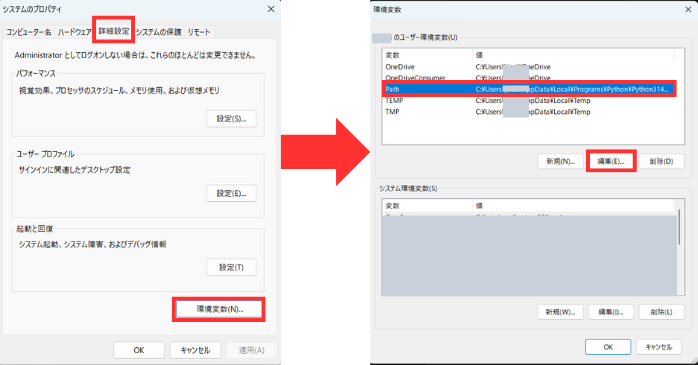Click 新規(N)... for user variables
This screenshot has width=698, height=365.
pos(560,161)
